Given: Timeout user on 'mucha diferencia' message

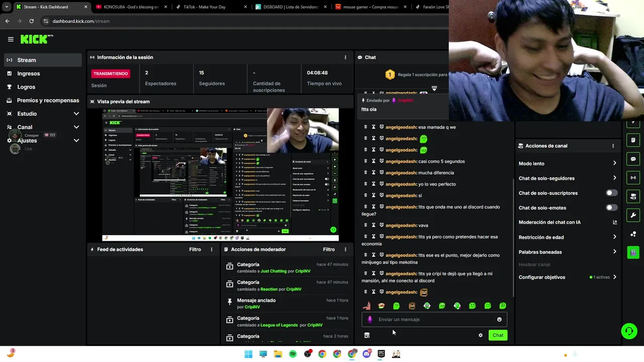Looking at the screenshot, I should pos(373,173).
